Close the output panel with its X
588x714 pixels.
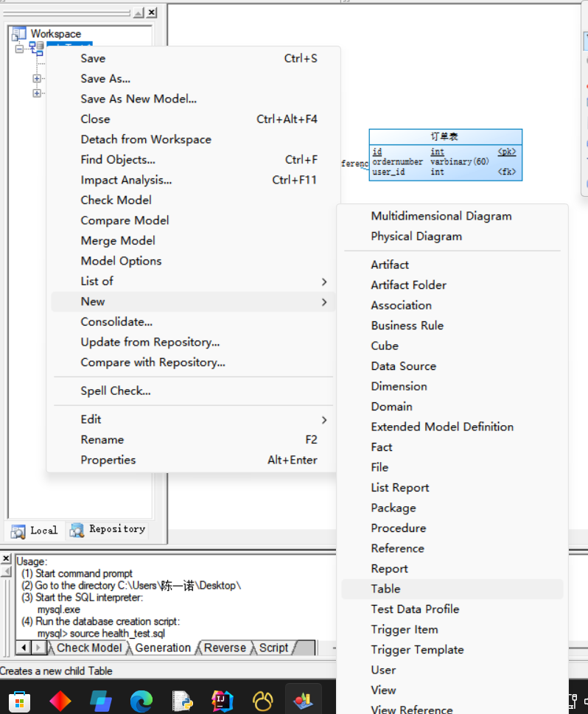[x=6, y=559]
